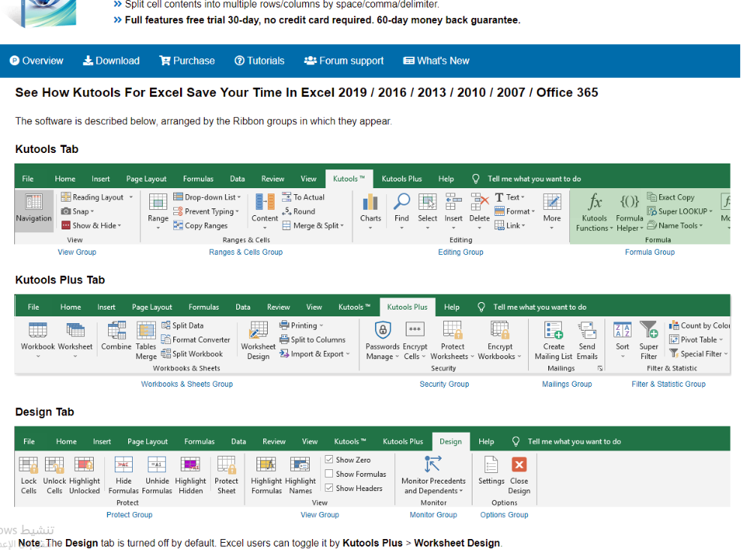The height and width of the screenshot is (560, 750).
Task: Click the Kutools Functions fx icon
Action: 595,202
